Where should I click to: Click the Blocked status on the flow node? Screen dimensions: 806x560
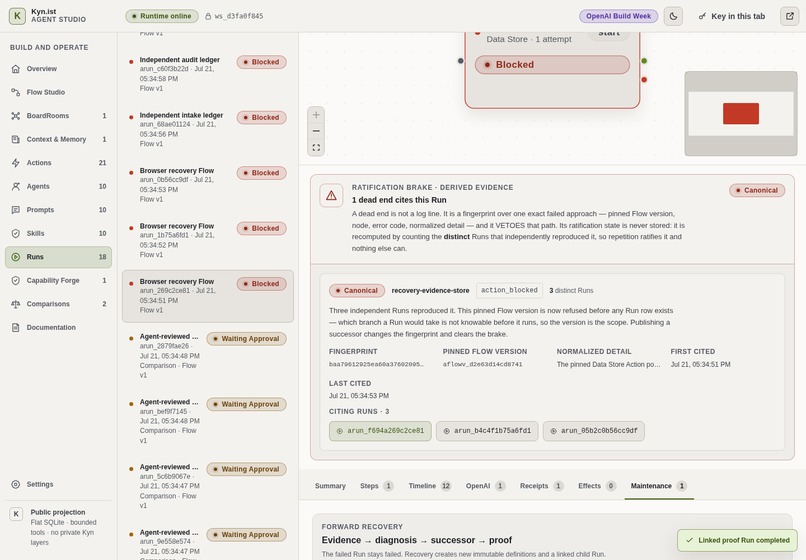point(552,65)
